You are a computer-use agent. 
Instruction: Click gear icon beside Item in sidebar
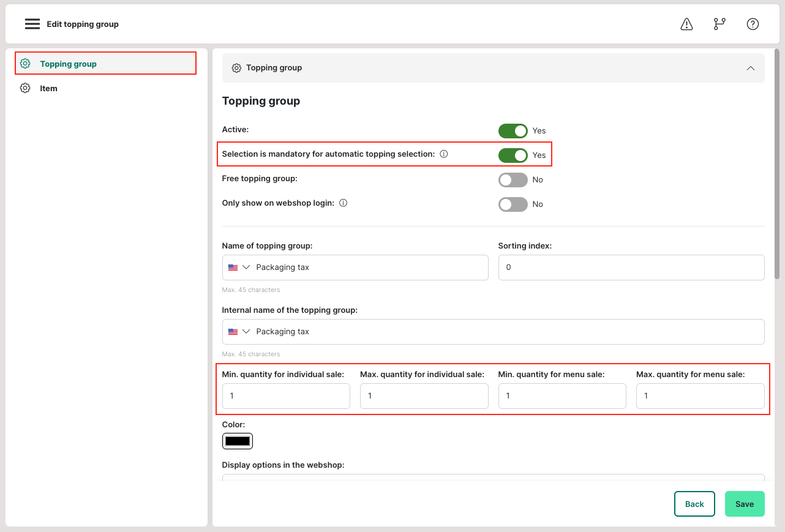point(25,88)
